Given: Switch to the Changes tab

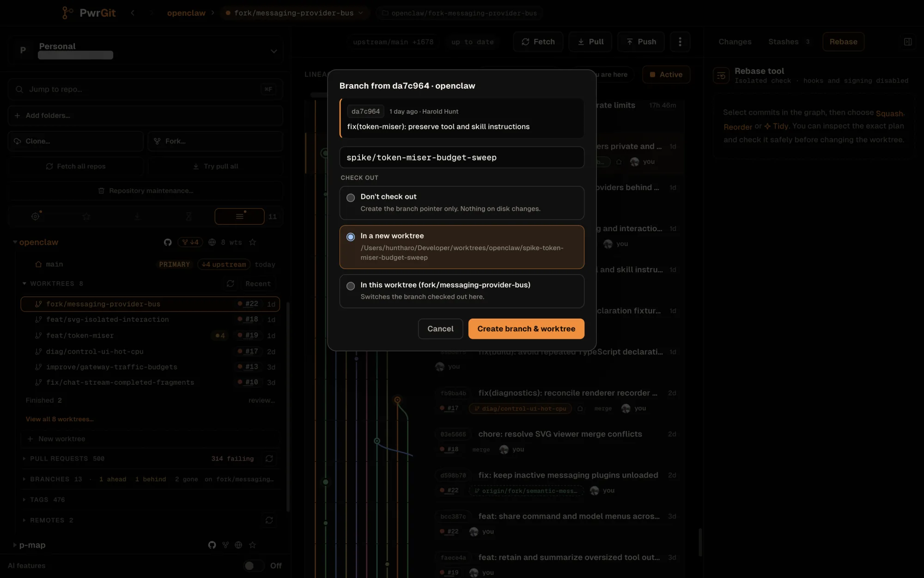Looking at the screenshot, I should pos(735,42).
